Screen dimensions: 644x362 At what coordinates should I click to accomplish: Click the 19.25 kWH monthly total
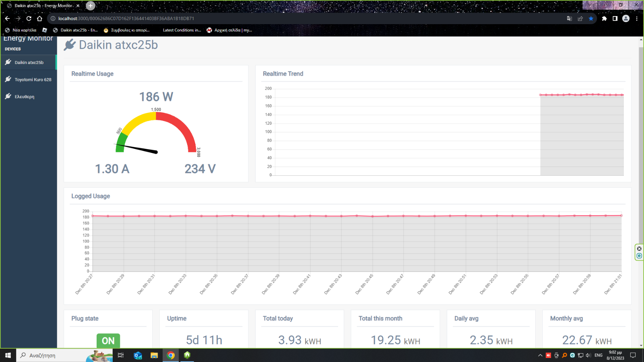coord(396,340)
